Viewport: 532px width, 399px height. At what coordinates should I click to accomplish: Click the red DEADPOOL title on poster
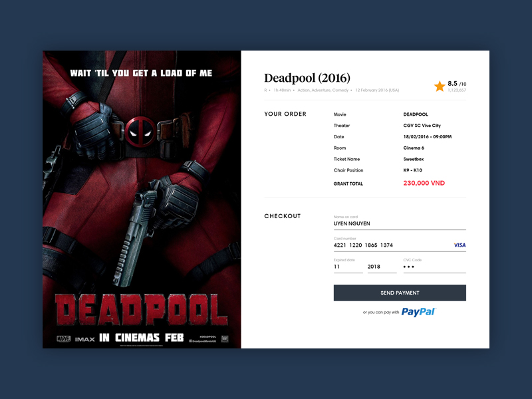click(141, 309)
